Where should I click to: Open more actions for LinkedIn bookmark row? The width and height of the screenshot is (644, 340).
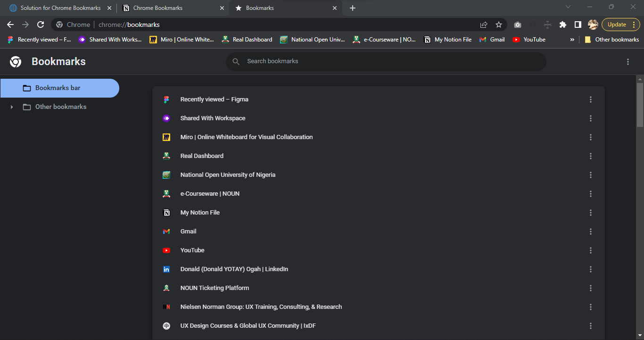point(591,269)
